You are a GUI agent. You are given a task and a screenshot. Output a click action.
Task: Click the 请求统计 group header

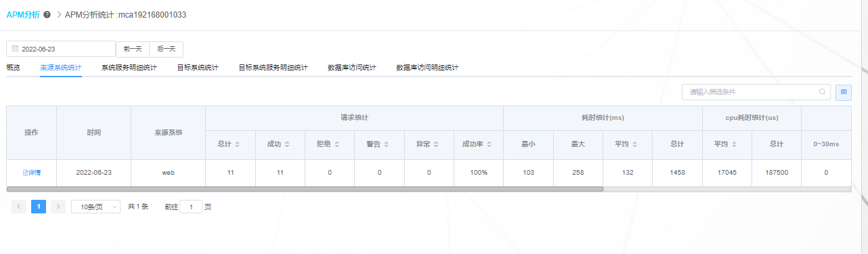tap(355, 118)
